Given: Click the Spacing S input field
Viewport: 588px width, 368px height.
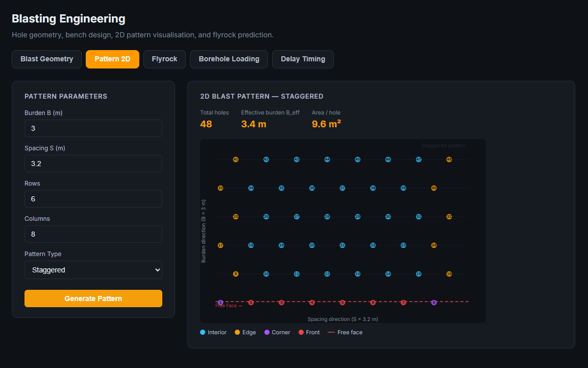Looking at the screenshot, I should click(x=93, y=164).
